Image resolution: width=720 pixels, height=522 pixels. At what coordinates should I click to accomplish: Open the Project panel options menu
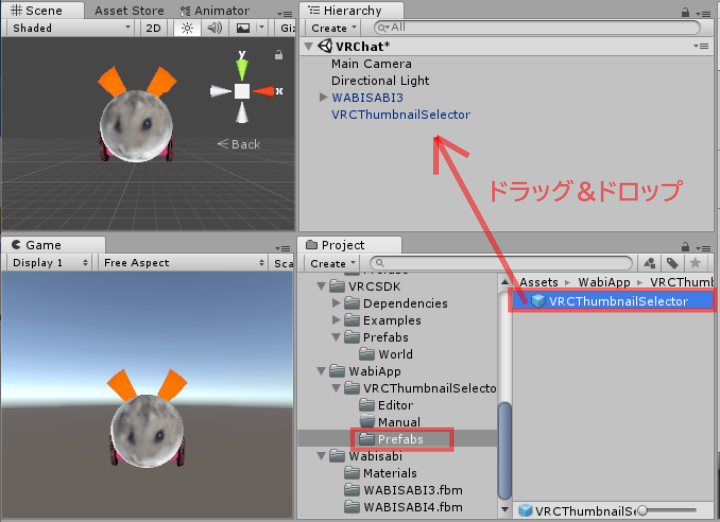click(703, 248)
